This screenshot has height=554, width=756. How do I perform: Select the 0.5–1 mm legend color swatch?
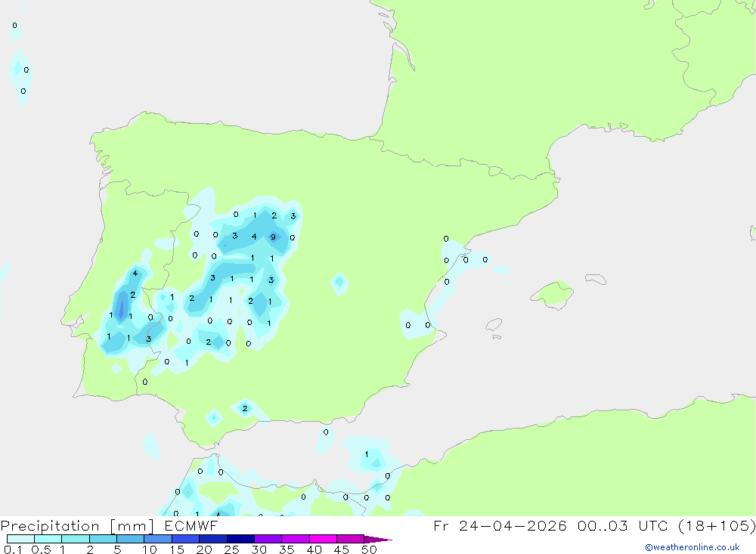click(48, 539)
